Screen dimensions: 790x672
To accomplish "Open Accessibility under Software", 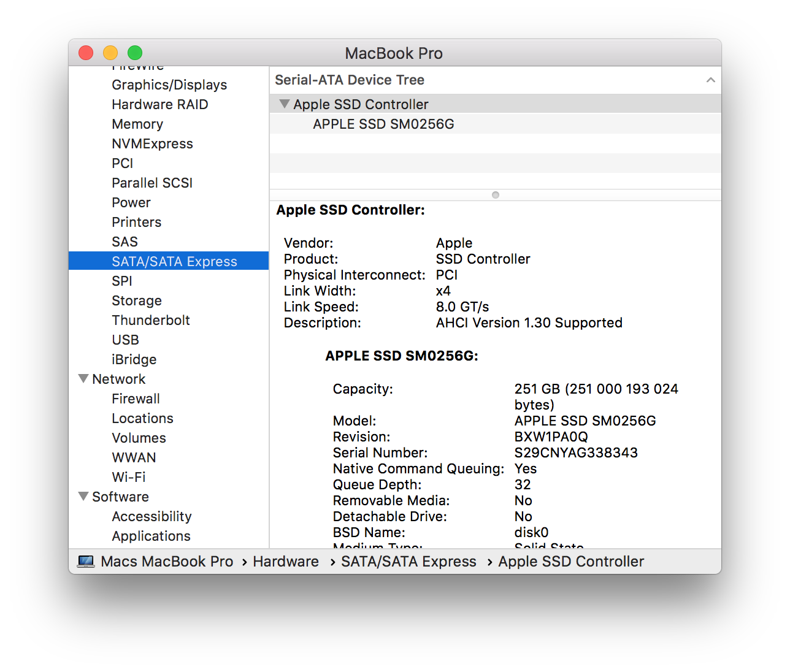I will tap(151, 516).
